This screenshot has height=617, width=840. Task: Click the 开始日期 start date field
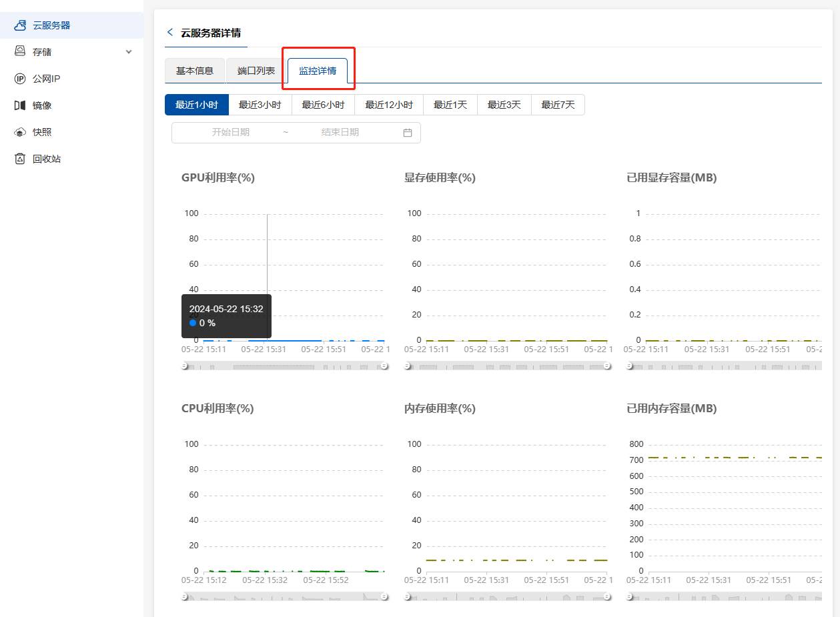[231, 133]
